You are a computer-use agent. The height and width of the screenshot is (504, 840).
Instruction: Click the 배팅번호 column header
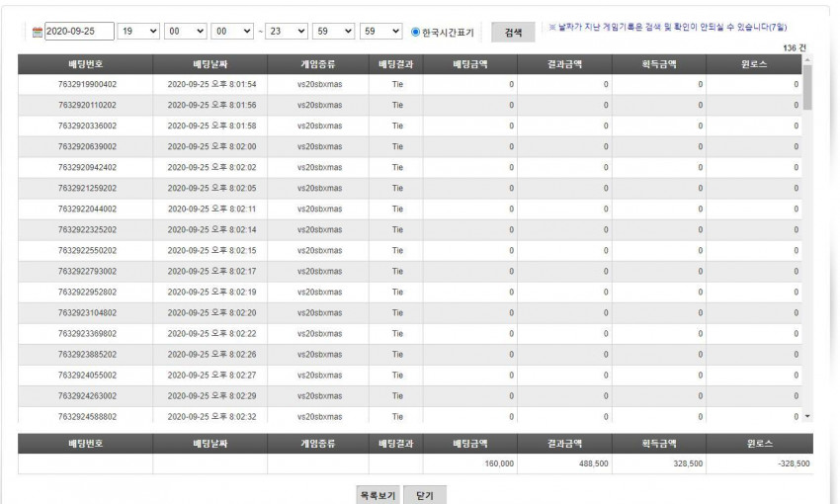85,64
